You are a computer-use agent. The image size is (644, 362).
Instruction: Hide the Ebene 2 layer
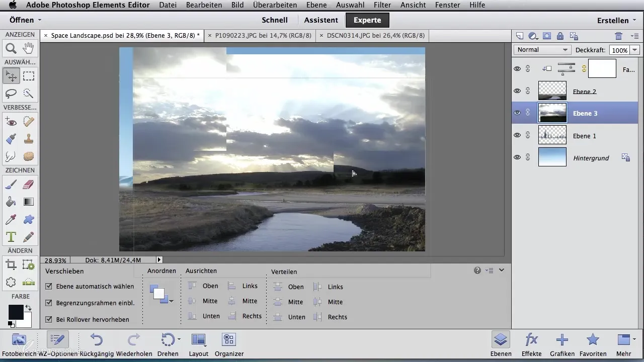tap(517, 91)
